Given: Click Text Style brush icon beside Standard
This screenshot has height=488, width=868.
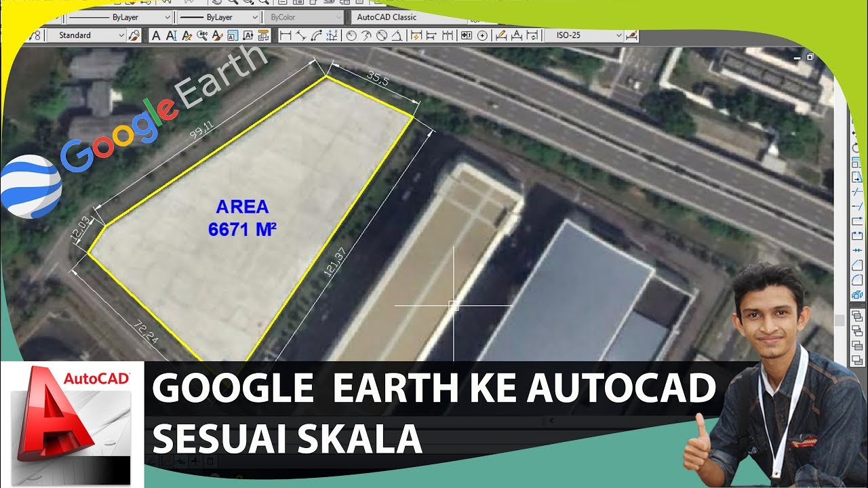Looking at the screenshot, I should 134,35.
